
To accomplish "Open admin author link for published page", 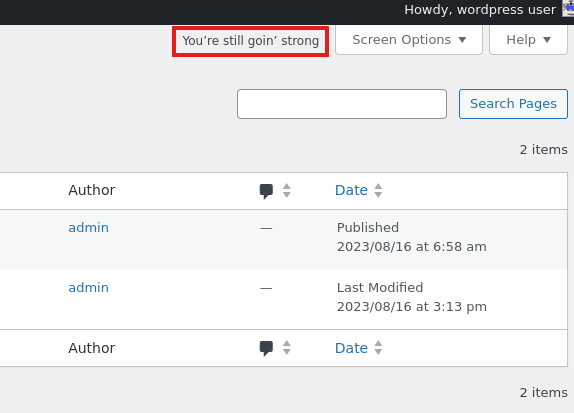I will click(89, 228).
